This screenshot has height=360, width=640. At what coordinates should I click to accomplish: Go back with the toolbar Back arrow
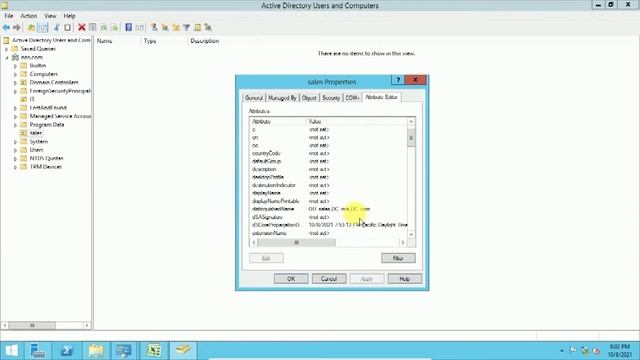point(6,27)
